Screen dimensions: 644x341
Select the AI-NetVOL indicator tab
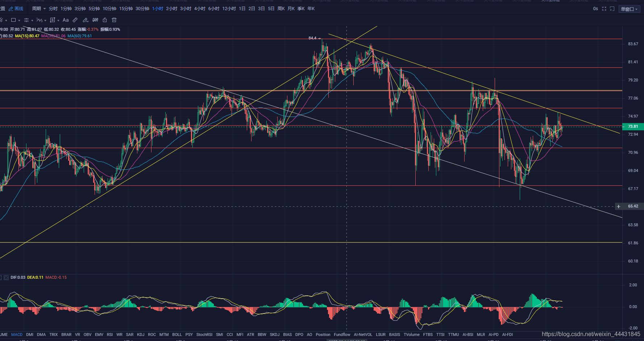pos(363,335)
